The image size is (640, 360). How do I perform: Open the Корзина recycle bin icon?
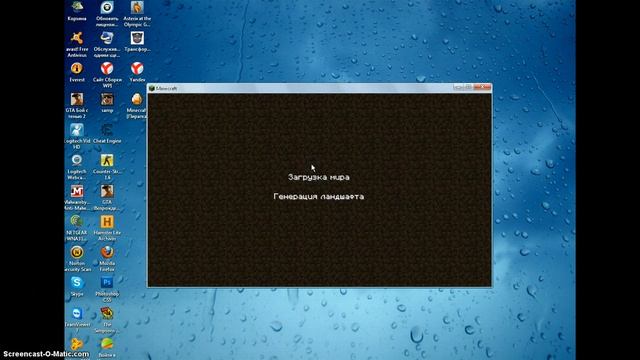coord(77,11)
